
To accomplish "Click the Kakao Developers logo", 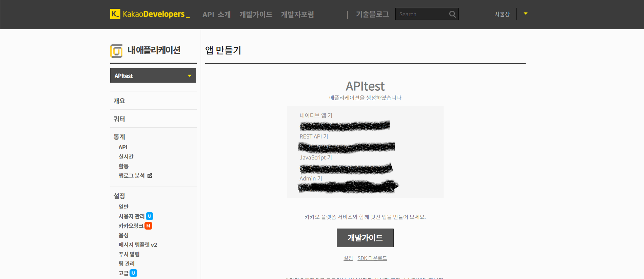I will point(150,14).
